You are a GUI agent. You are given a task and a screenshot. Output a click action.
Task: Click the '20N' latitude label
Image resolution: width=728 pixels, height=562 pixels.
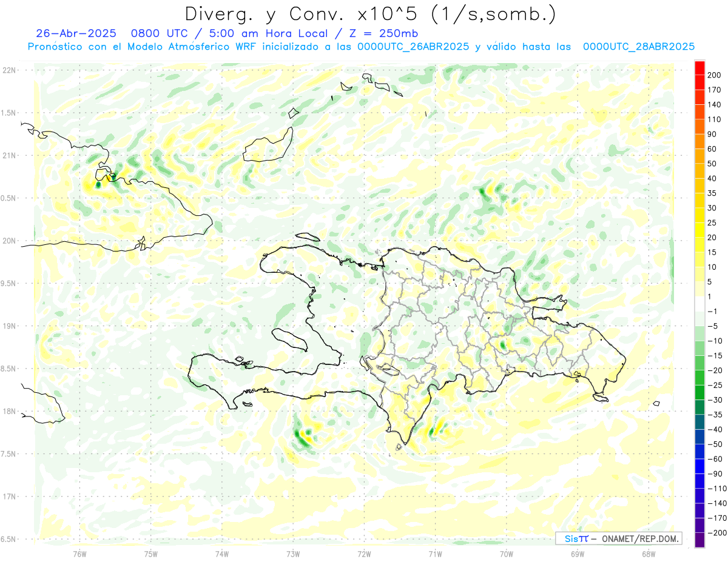[10, 241]
